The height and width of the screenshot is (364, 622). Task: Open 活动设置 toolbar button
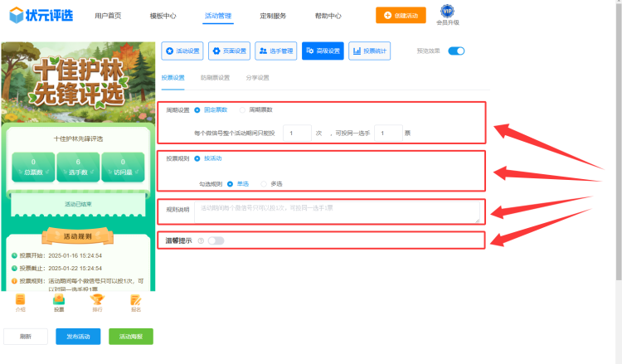(182, 51)
